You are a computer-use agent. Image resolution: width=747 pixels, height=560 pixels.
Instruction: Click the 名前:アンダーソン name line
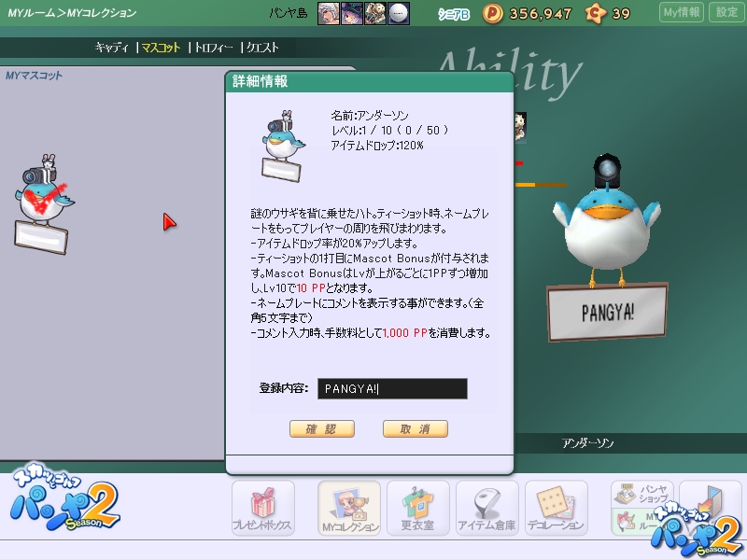370,115
